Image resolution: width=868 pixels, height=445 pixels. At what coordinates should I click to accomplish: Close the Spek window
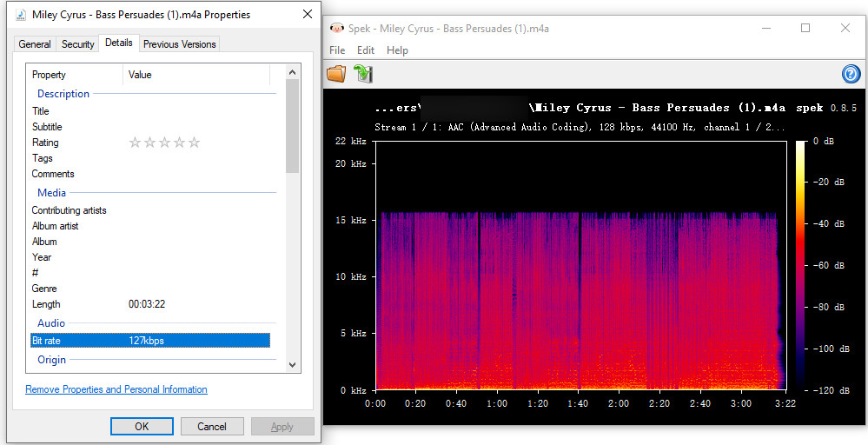coord(845,28)
